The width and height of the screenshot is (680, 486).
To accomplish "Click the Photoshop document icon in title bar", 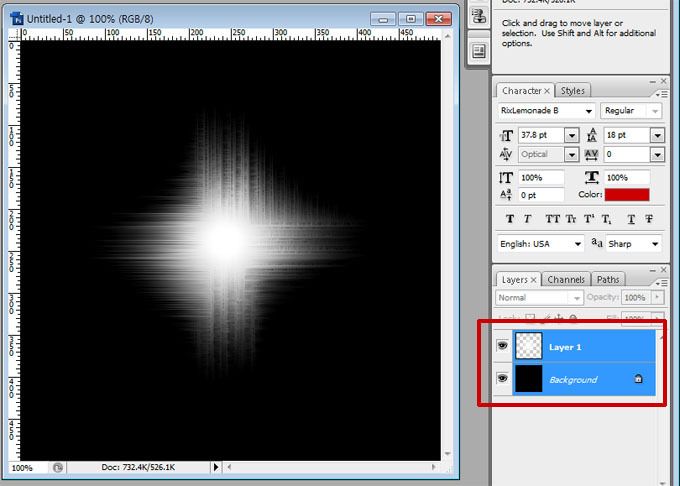I will pos(16,19).
